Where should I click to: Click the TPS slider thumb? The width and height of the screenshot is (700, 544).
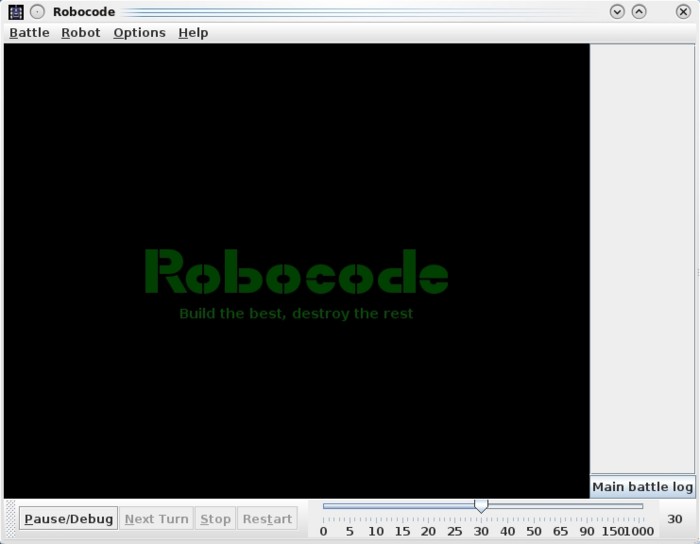tap(481, 506)
